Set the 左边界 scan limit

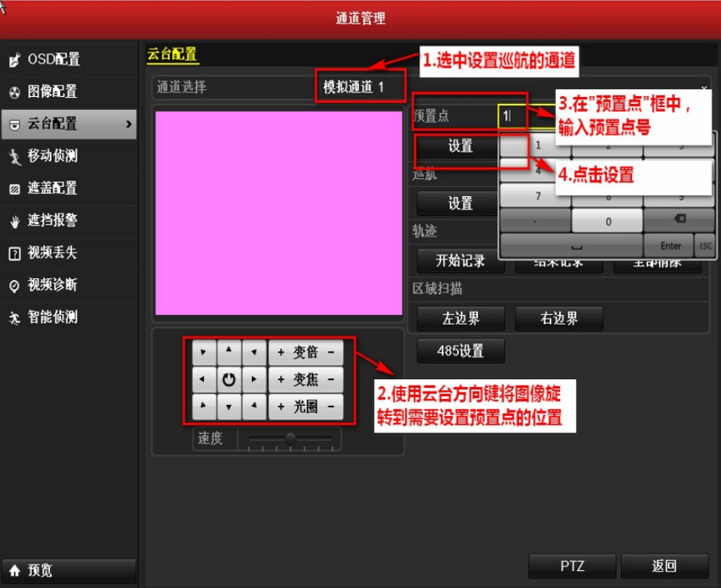tap(461, 318)
